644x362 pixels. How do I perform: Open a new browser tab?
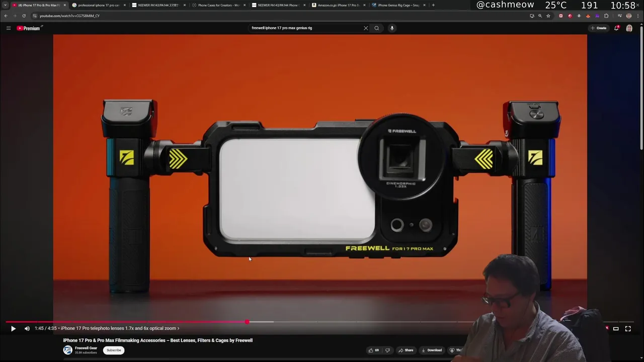(433, 5)
